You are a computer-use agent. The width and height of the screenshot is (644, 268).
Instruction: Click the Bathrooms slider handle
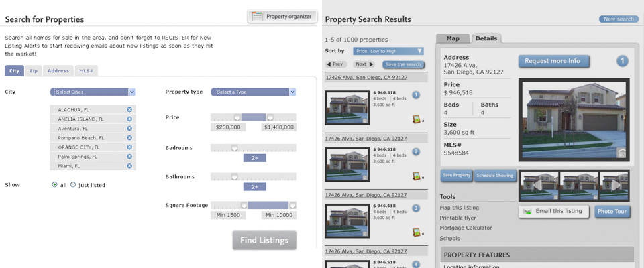[234, 176]
